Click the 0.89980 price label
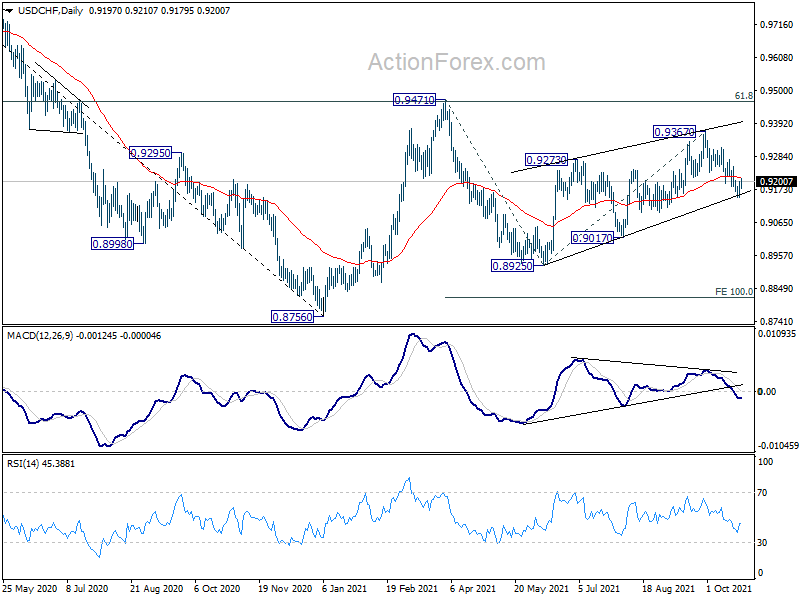Screen dimensions: 800x600 pos(112,244)
